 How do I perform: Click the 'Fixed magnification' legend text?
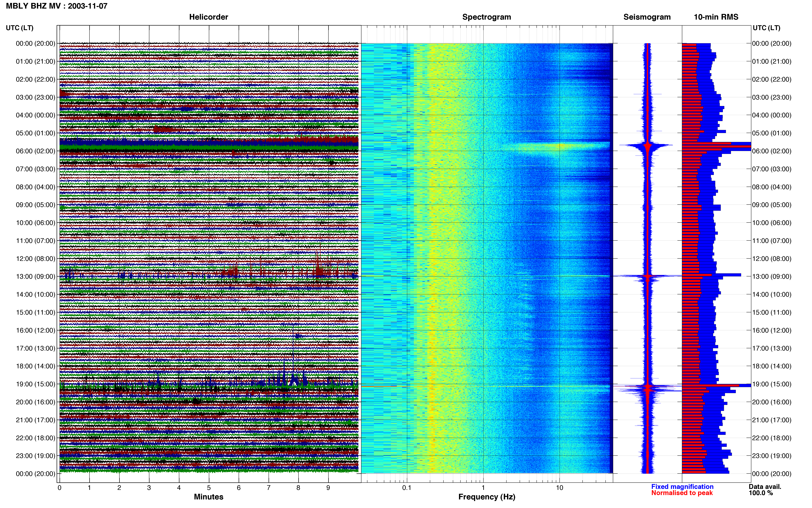(682, 486)
